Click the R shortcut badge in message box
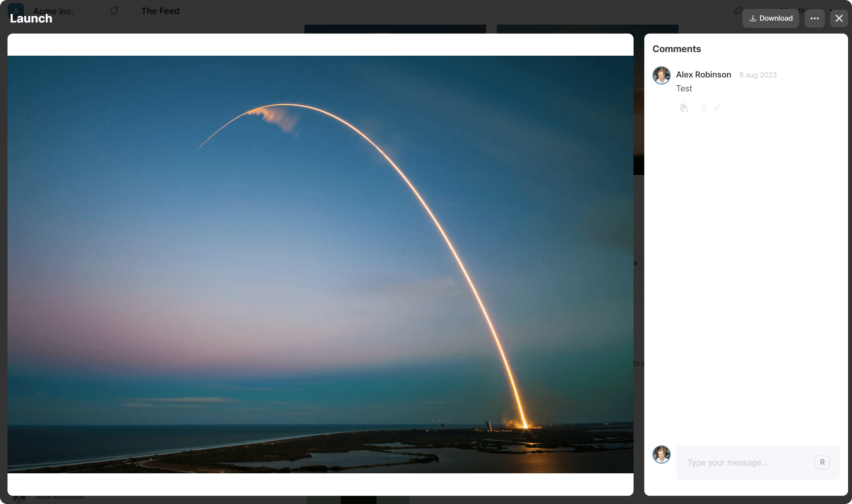 tap(822, 462)
